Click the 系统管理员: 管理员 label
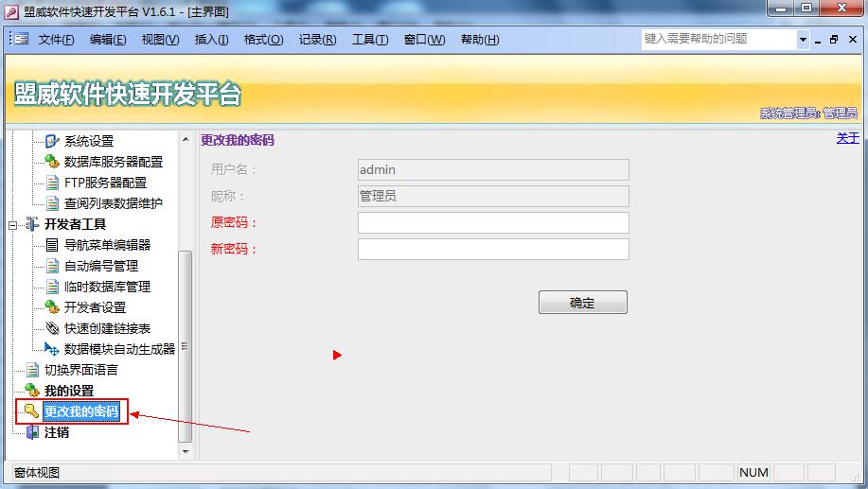Image resolution: width=868 pixels, height=489 pixels. (x=808, y=113)
